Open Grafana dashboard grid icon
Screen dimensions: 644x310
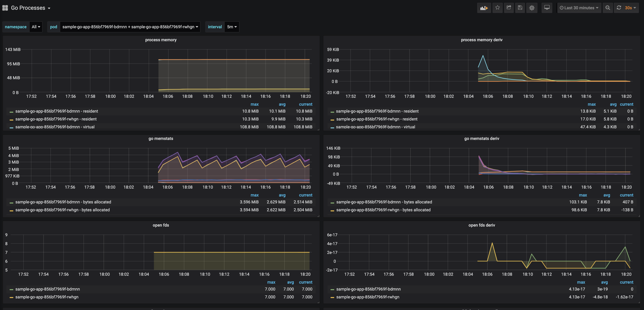[x=5, y=8]
